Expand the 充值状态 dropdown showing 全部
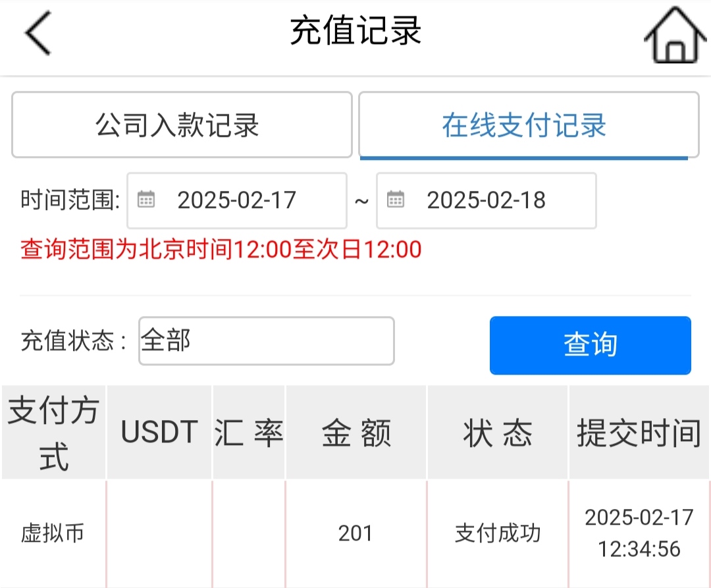The image size is (711, 588). (x=266, y=341)
